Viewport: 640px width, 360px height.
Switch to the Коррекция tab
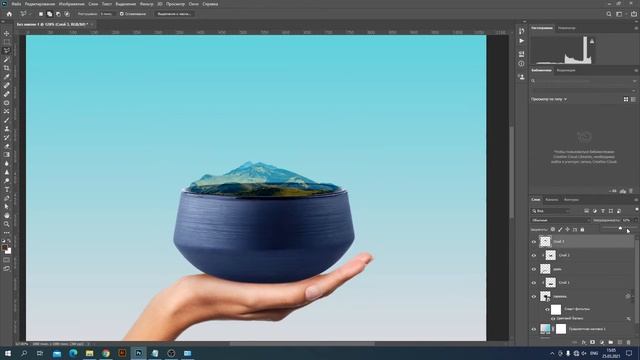(x=566, y=70)
